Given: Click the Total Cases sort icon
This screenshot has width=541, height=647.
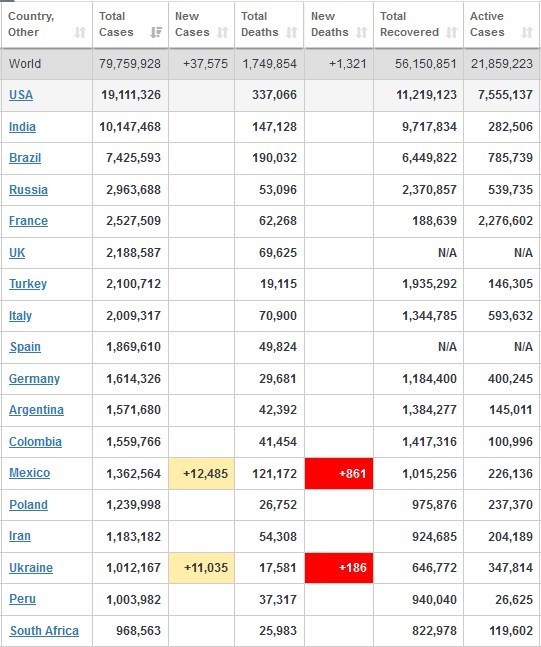Looking at the screenshot, I should pyautogui.click(x=156, y=32).
